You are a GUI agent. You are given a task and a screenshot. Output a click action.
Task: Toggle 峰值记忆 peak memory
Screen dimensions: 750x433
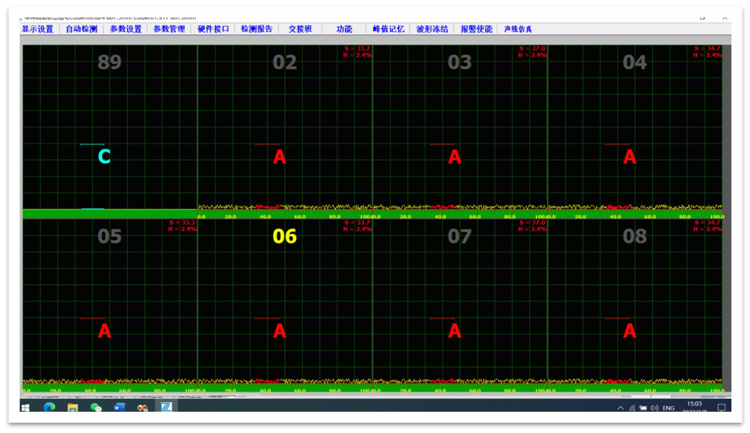[388, 29]
